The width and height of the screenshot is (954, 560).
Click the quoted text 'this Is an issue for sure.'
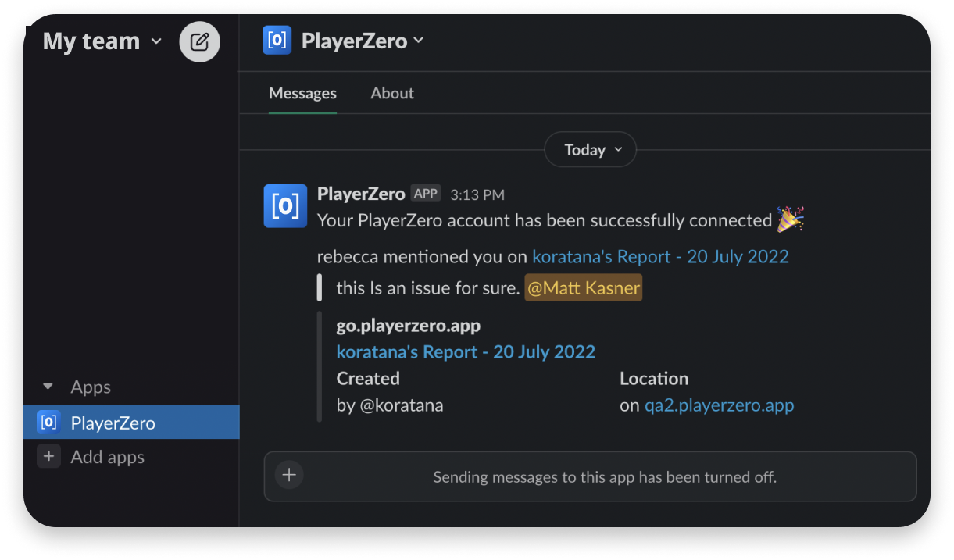pos(428,288)
